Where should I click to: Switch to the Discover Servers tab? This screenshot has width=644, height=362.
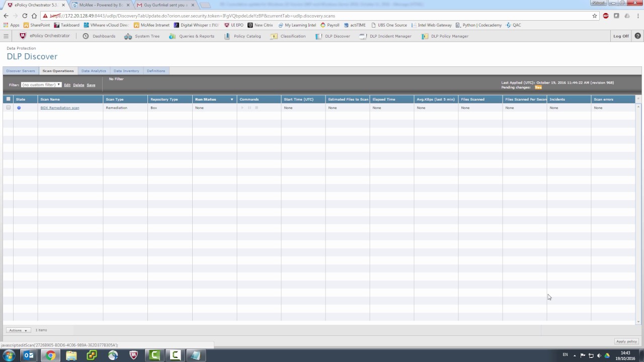21,71
